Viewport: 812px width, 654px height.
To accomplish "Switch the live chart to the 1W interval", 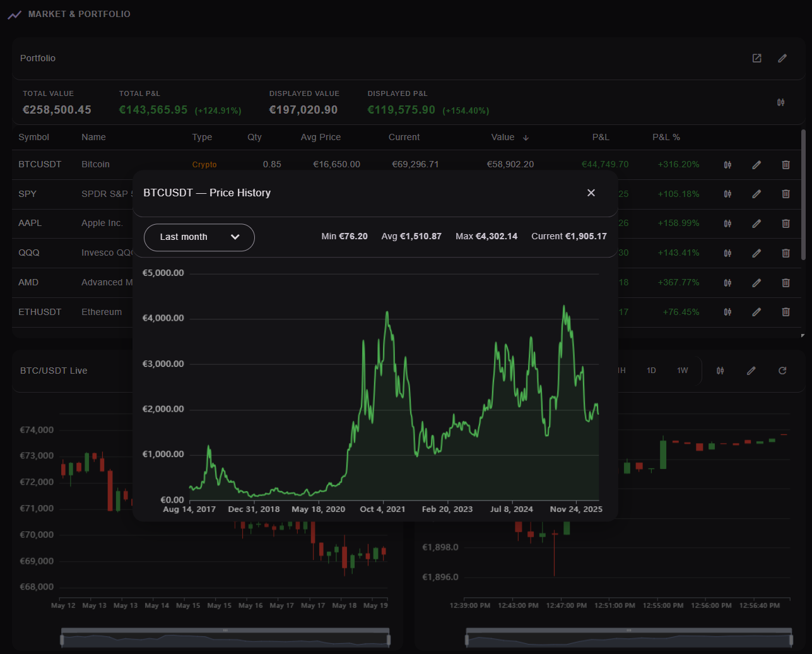I will coord(683,371).
